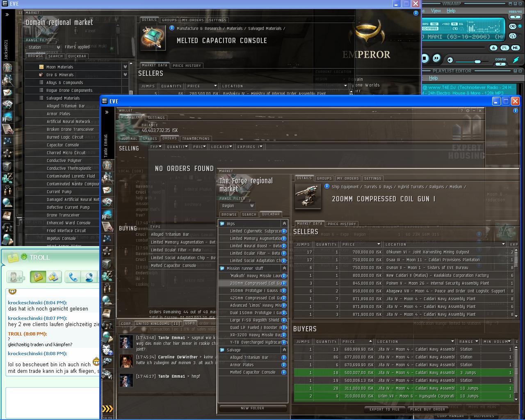Switch to Corp chat channel tab
This screenshot has height=420, width=525.
(126, 324)
